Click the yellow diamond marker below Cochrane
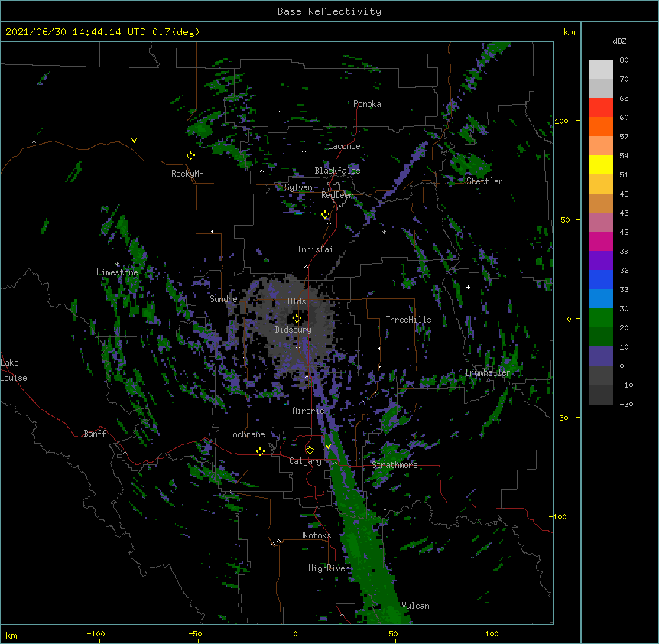The height and width of the screenshot is (644, 659). (x=260, y=451)
